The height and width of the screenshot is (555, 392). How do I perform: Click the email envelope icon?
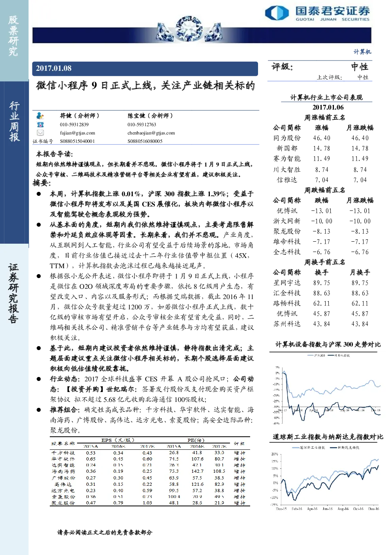(40, 133)
